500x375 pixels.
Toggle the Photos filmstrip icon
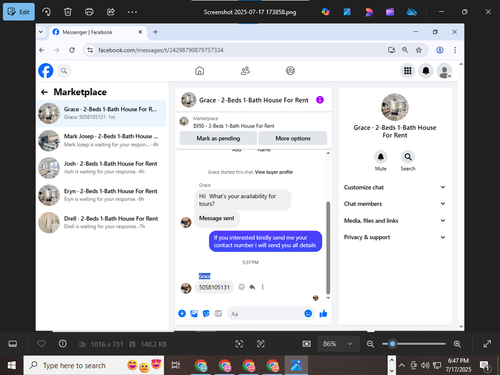click(13, 344)
